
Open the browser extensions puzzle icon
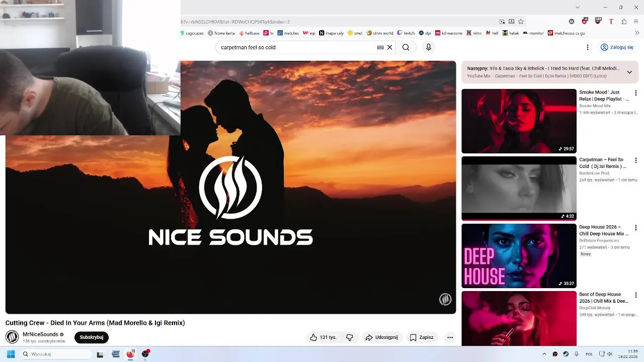point(624,22)
